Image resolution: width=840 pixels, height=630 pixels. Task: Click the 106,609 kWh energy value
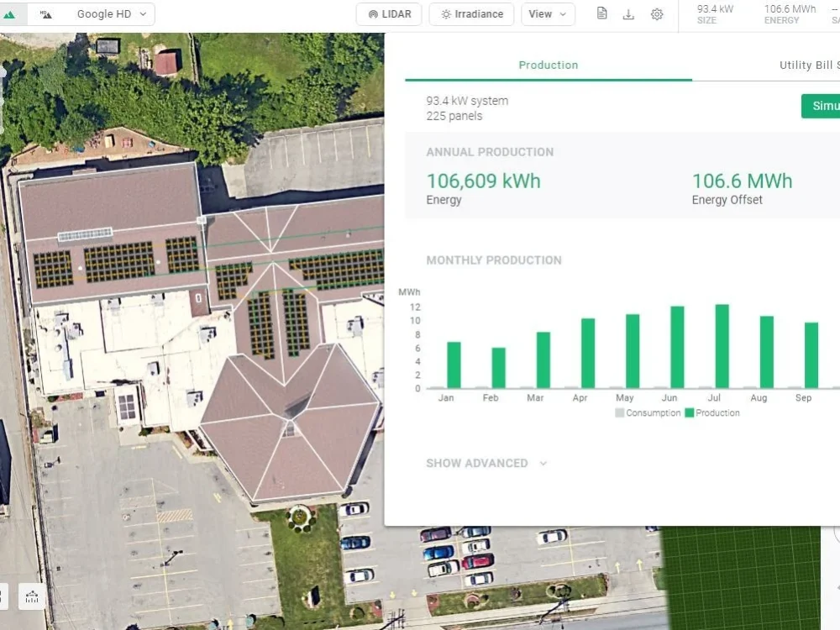point(483,181)
